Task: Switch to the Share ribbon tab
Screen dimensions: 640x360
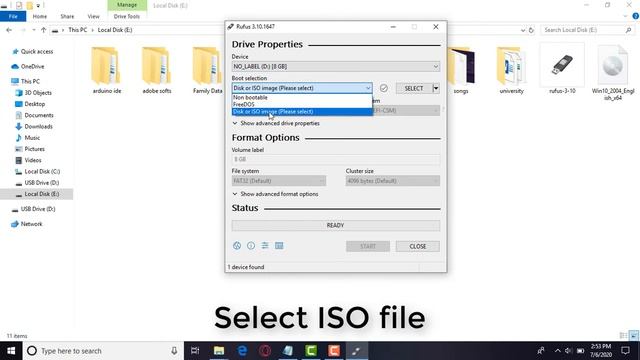Action: pyautogui.click(x=67, y=16)
